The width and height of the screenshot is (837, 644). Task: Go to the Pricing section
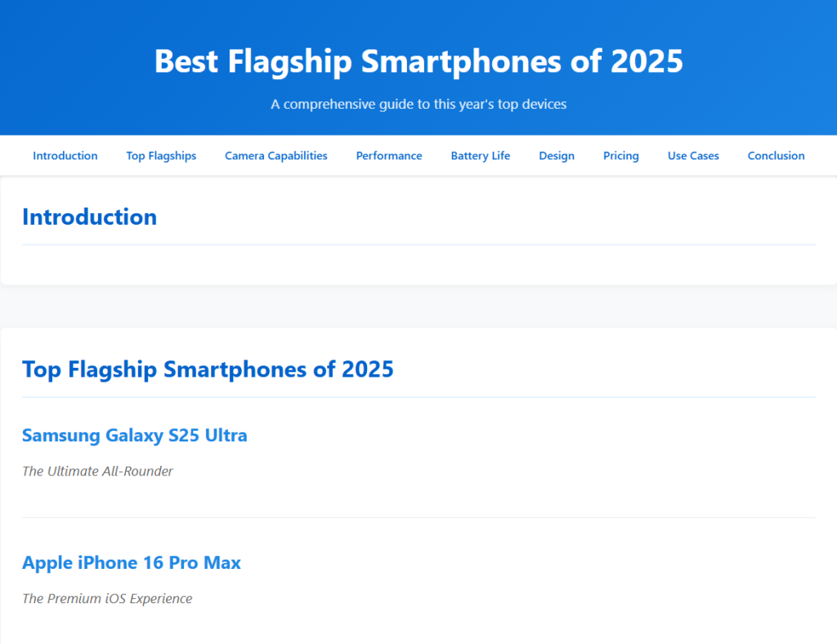[x=621, y=156]
